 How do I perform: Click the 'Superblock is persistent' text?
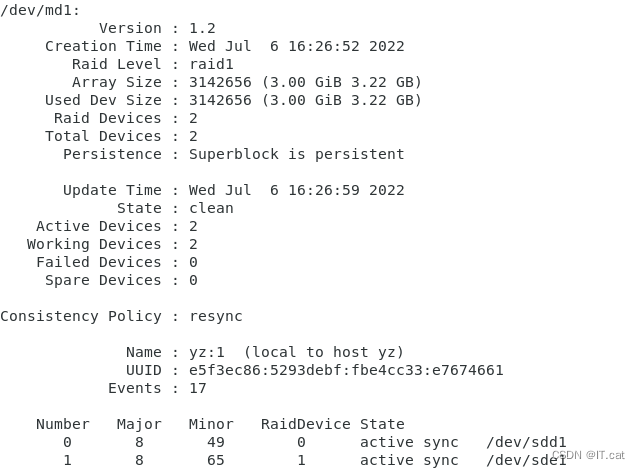297,154
